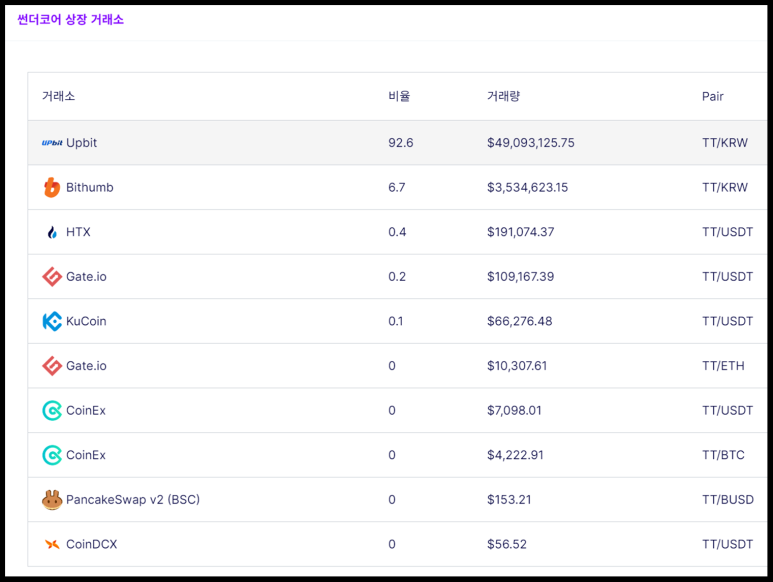Viewport: 773px width, 582px height.
Task: Open CoinEx name in the TT/BTC row
Action: coord(86,455)
